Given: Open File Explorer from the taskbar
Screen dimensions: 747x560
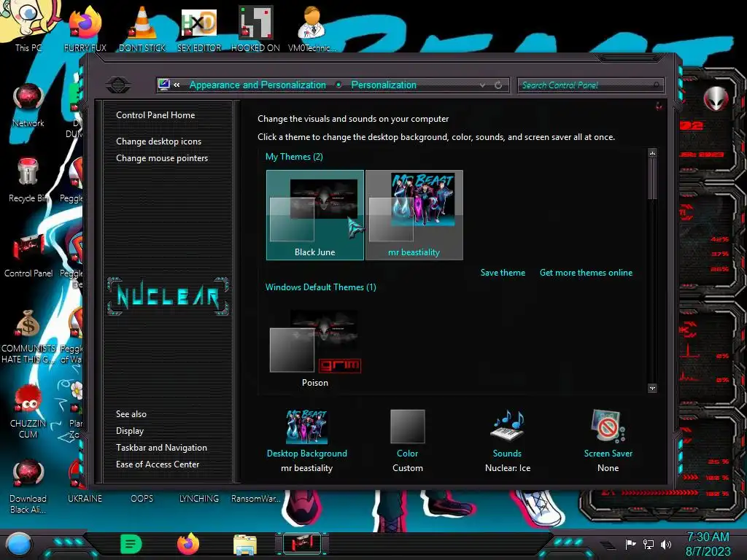Looking at the screenshot, I should pos(245,544).
